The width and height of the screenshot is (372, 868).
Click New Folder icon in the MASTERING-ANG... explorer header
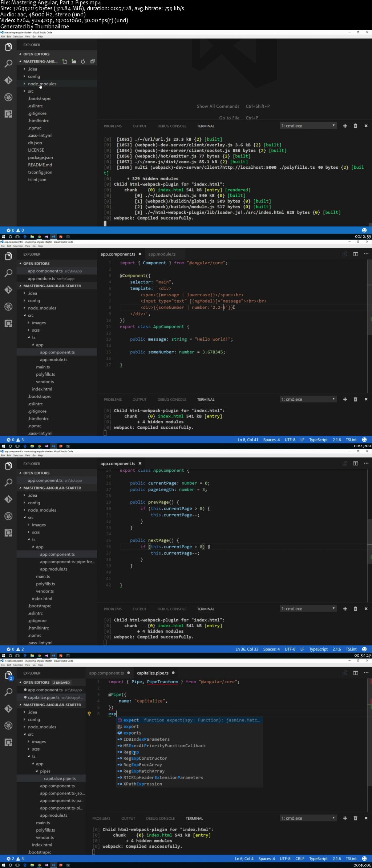[x=74, y=61]
